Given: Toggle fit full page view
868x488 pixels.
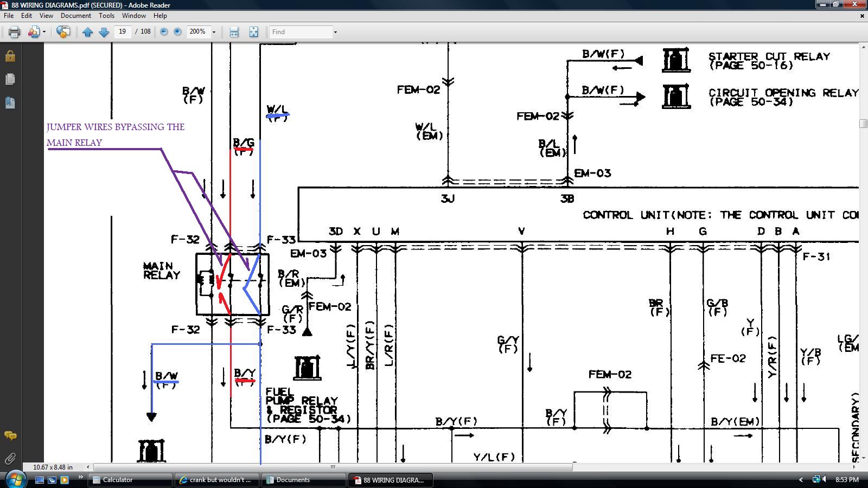Looking at the screenshot, I should (253, 32).
